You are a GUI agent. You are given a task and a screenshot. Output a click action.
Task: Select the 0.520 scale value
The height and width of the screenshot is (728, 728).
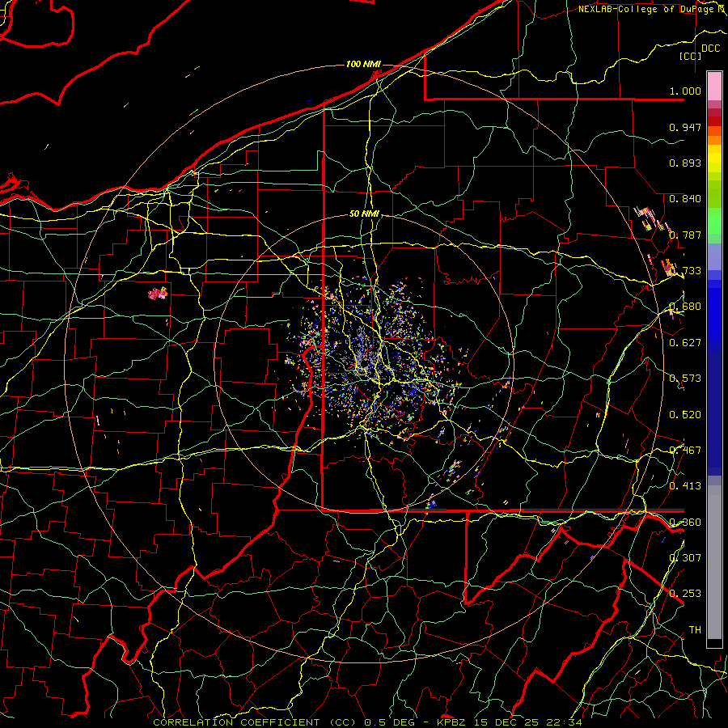(x=685, y=415)
